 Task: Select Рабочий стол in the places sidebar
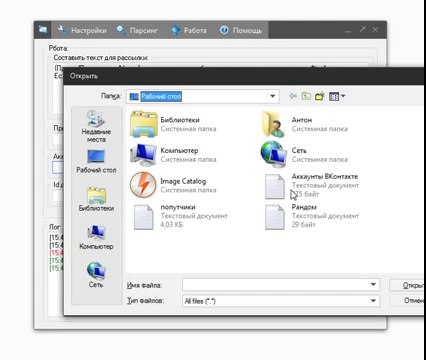pos(96,162)
